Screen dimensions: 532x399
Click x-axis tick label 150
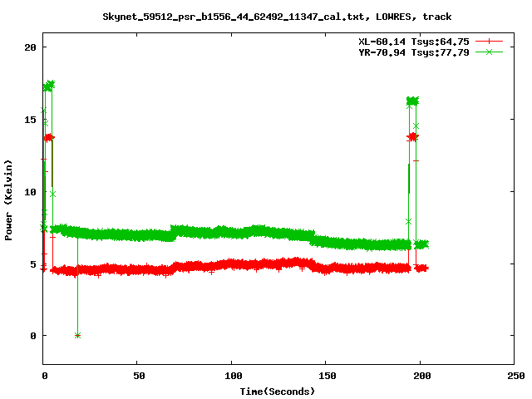tap(328, 376)
